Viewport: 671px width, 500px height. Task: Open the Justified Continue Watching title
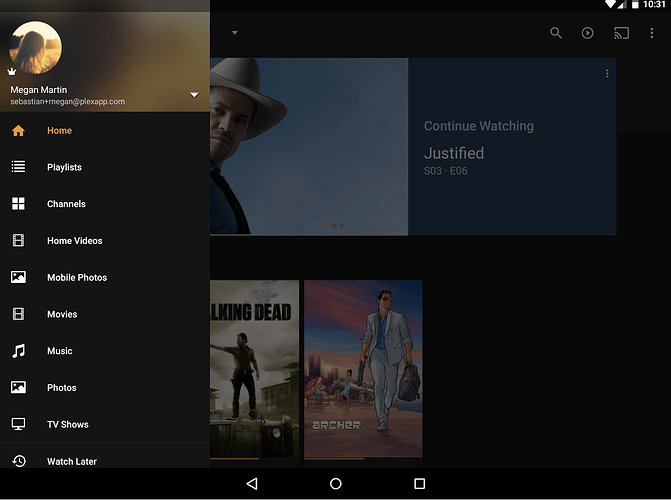[x=454, y=153]
